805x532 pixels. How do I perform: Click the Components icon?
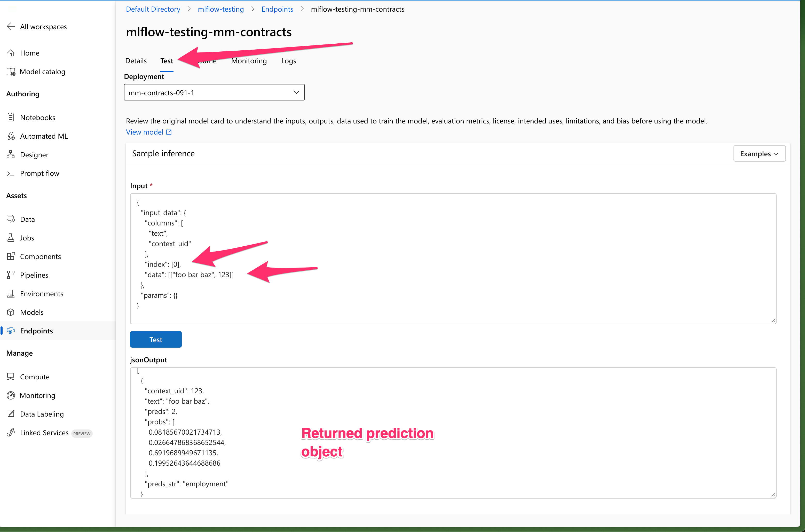(x=11, y=256)
